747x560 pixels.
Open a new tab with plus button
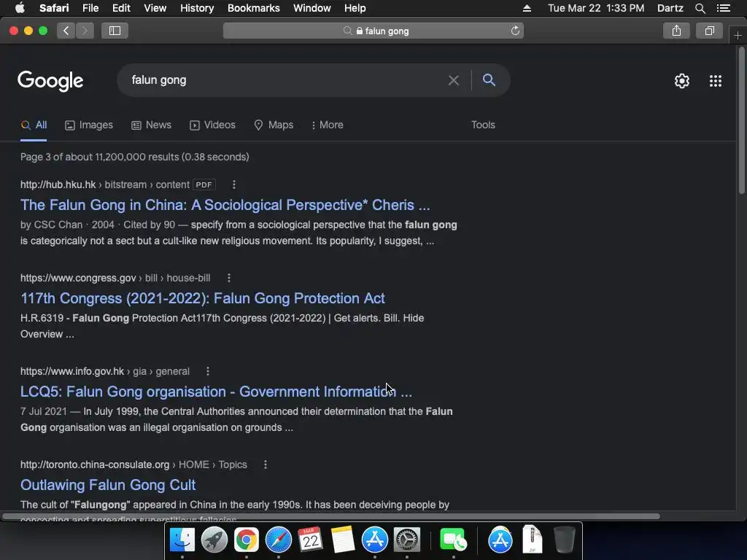(x=738, y=35)
